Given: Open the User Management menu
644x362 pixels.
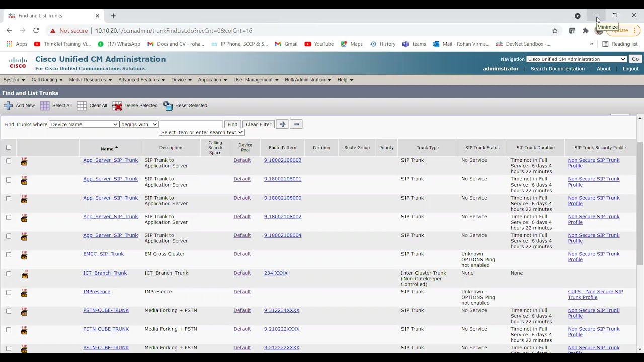Looking at the screenshot, I should 256,80.
